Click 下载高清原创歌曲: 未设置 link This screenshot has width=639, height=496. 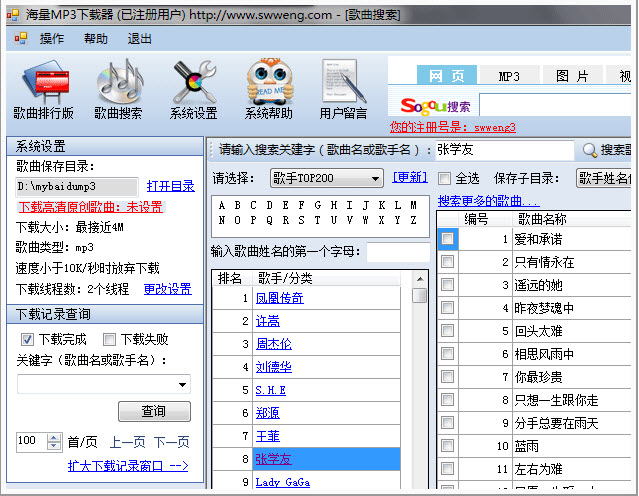[90, 207]
